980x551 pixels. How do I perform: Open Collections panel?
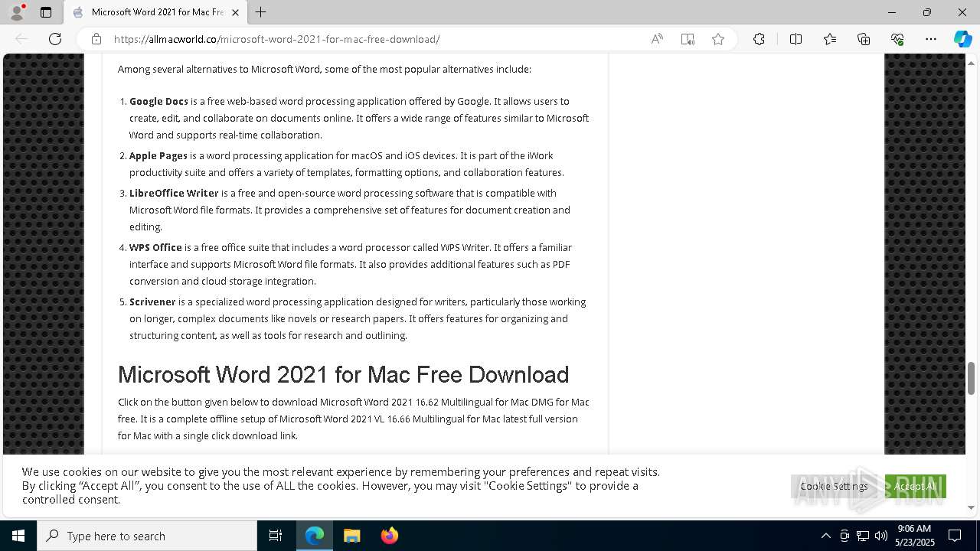coord(864,39)
